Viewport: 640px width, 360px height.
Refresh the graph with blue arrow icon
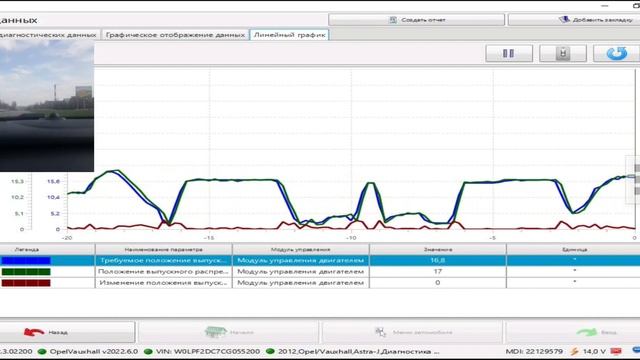point(616,53)
